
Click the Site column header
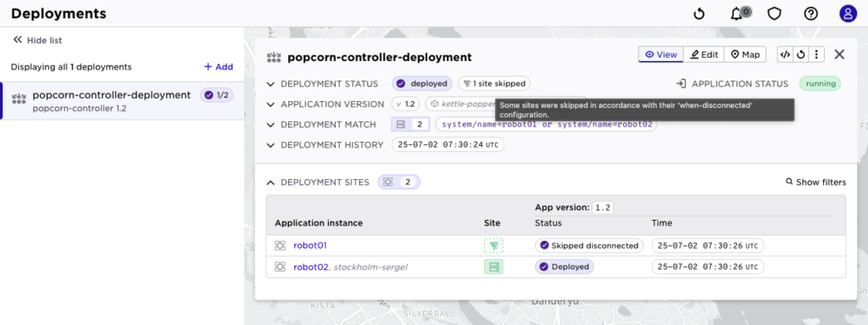[492, 223]
